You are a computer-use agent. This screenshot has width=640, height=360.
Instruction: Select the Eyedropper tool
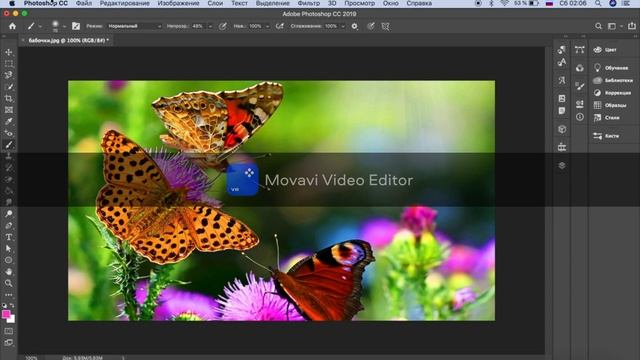9,121
